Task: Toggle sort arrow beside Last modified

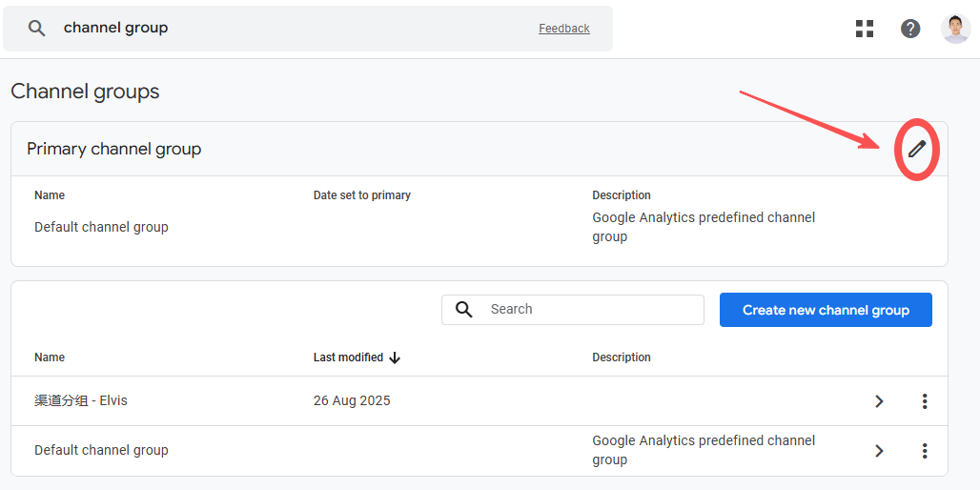Action: click(x=395, y=357)
